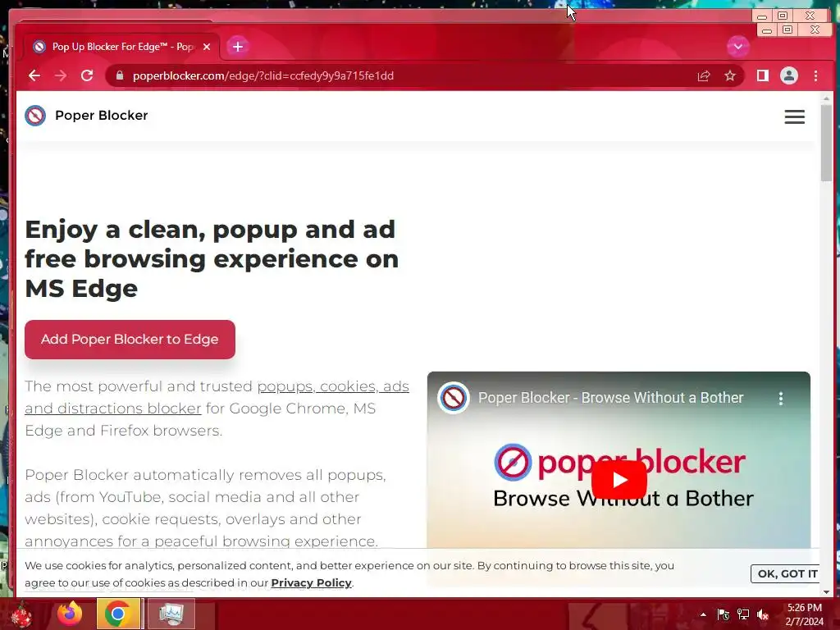Open the YouTube video more options menu

pos(781,398)
